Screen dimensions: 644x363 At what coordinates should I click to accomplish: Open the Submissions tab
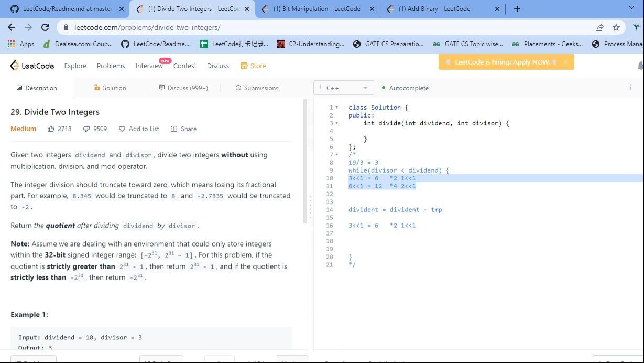tap(257, 88)
